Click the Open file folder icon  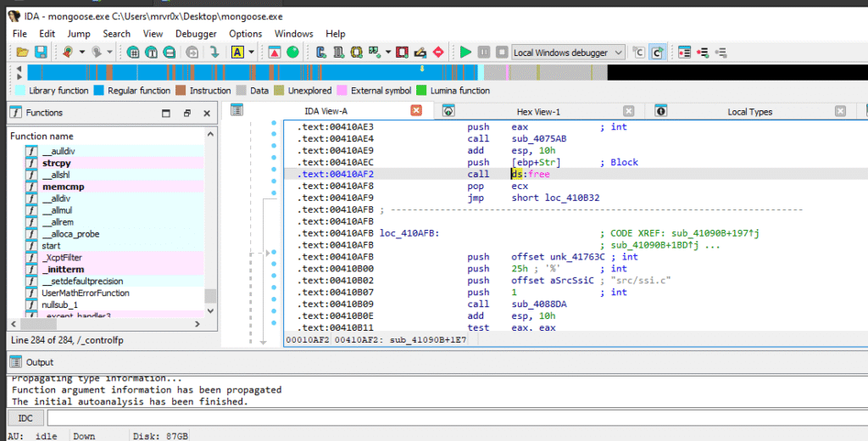coord(23,52)
